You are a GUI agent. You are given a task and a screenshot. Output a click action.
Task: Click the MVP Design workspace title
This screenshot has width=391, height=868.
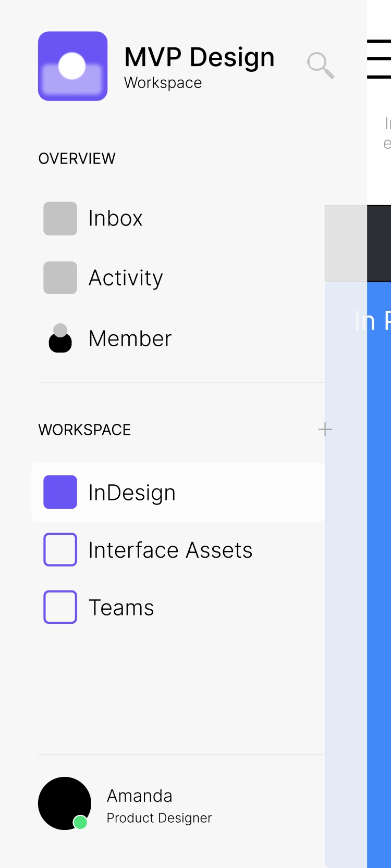(199, 57)
